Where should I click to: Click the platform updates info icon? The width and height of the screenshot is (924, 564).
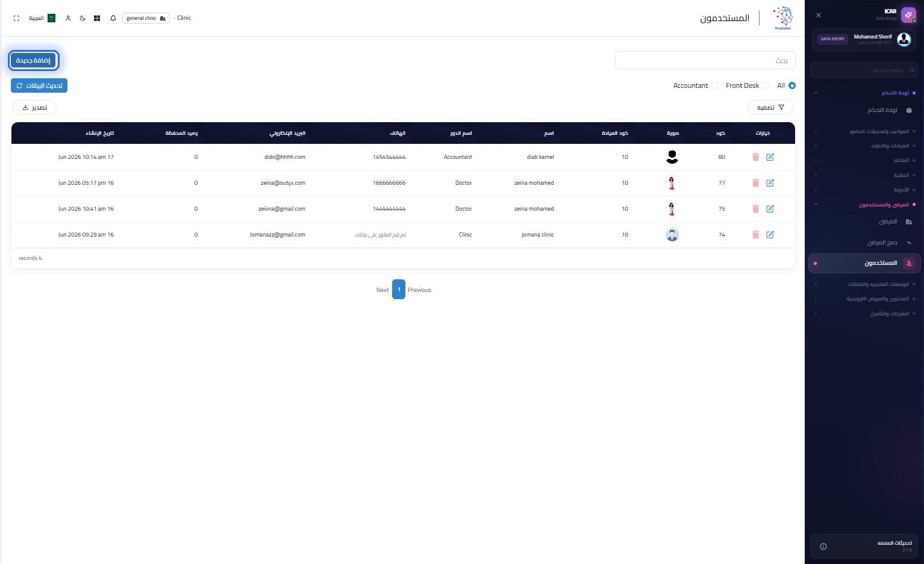tap(823, 547)
